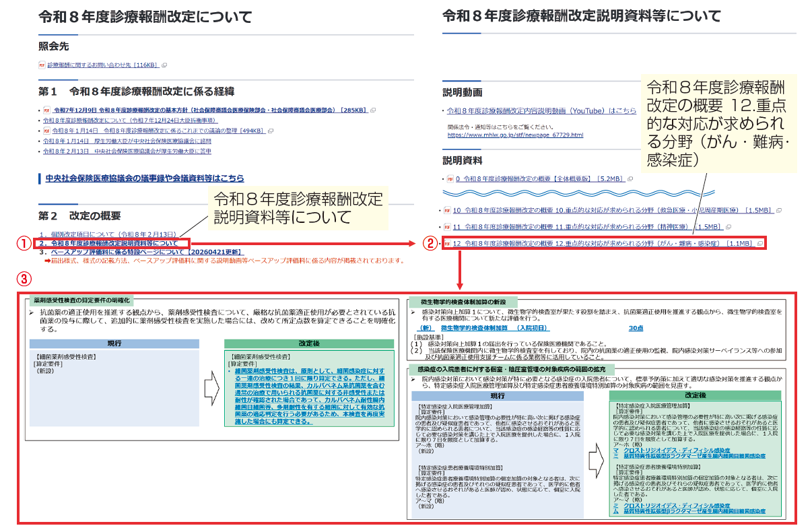
Task: Click the 説明資料 heading
Action: [463, 160]
